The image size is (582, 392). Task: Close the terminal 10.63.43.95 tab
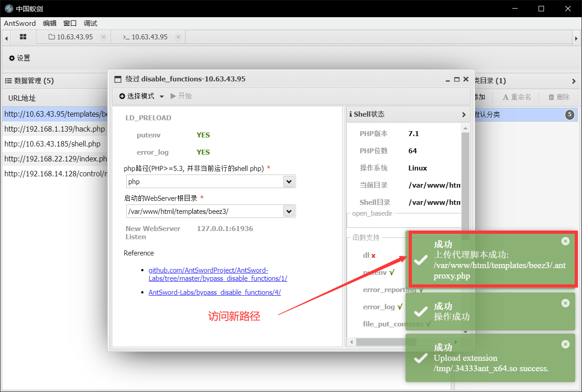pyautogui.click(x=178, y=37)
